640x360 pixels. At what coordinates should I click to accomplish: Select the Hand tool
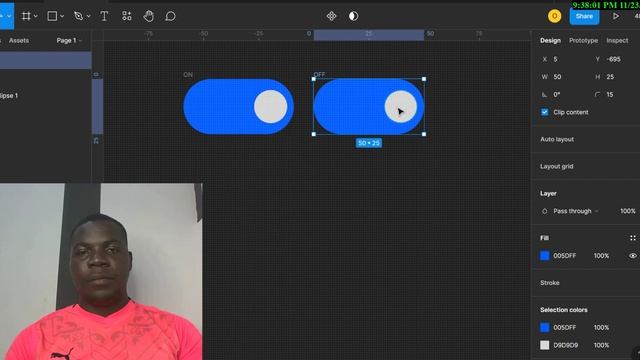tap(149, 16)
